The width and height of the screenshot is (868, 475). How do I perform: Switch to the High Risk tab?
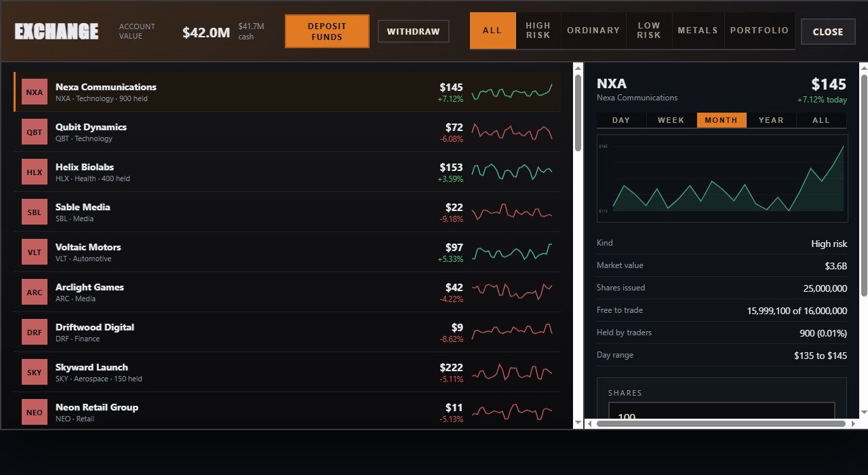pos(538,31)
